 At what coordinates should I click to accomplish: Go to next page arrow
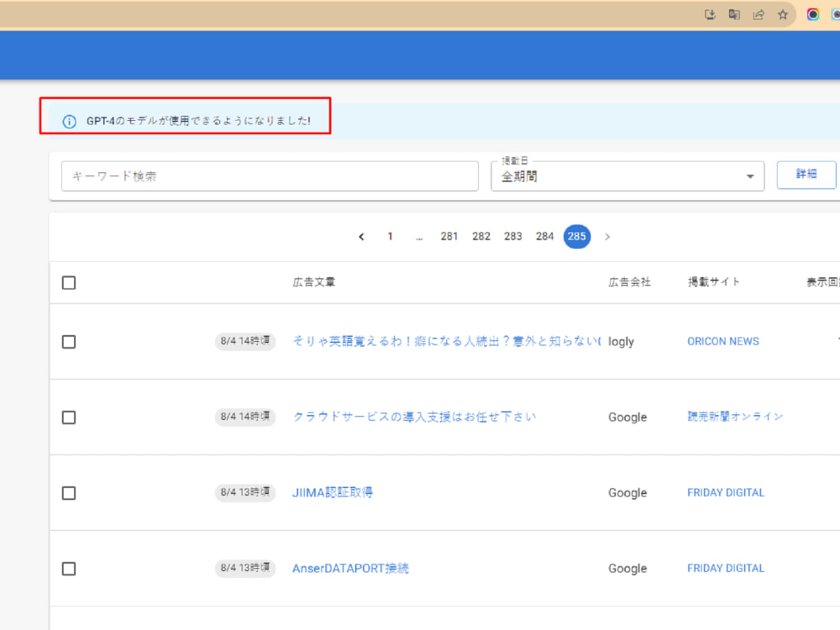tap(607, 237)
